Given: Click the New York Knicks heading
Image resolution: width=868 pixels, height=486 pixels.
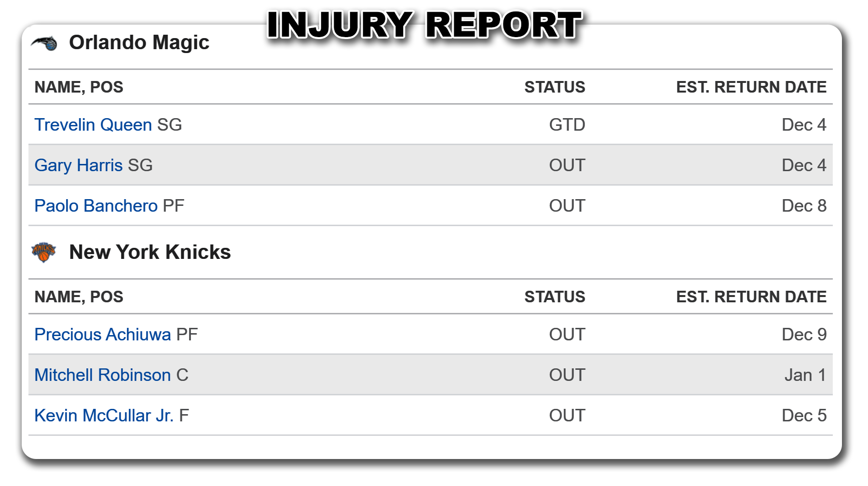Looking at the screenshot, I should tap(150, 252).
